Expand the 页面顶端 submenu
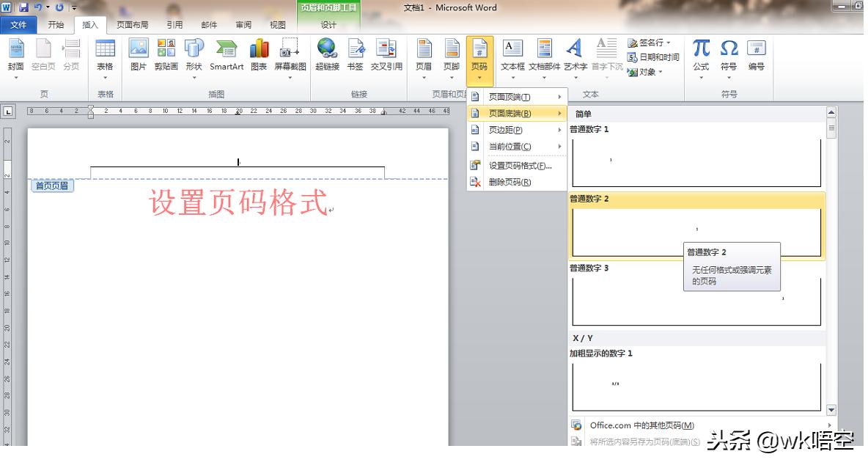 click(x=515, y=95)
